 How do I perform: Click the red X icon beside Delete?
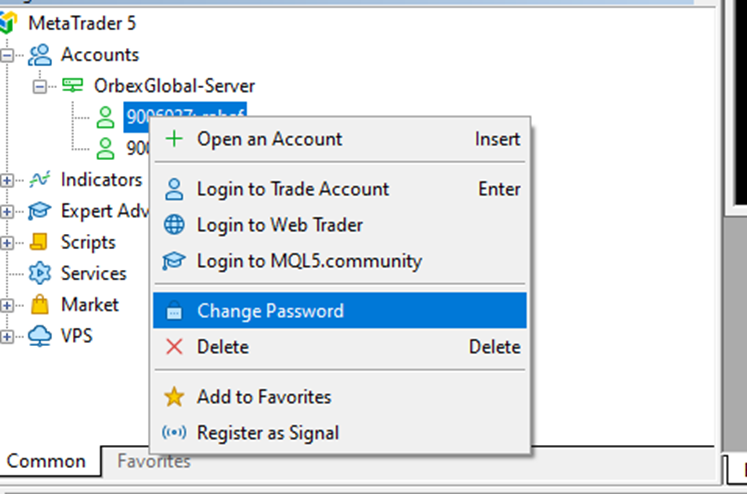[x=174, y=346]
